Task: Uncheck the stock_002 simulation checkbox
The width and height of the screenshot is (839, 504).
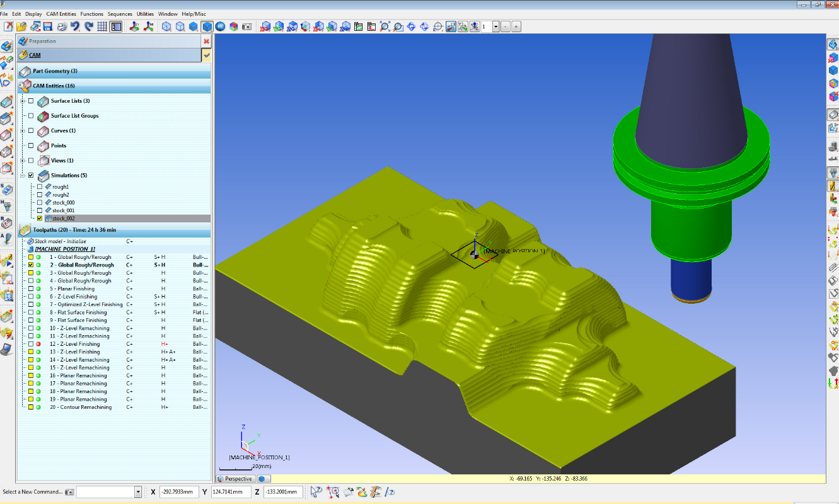Action: 40,218
